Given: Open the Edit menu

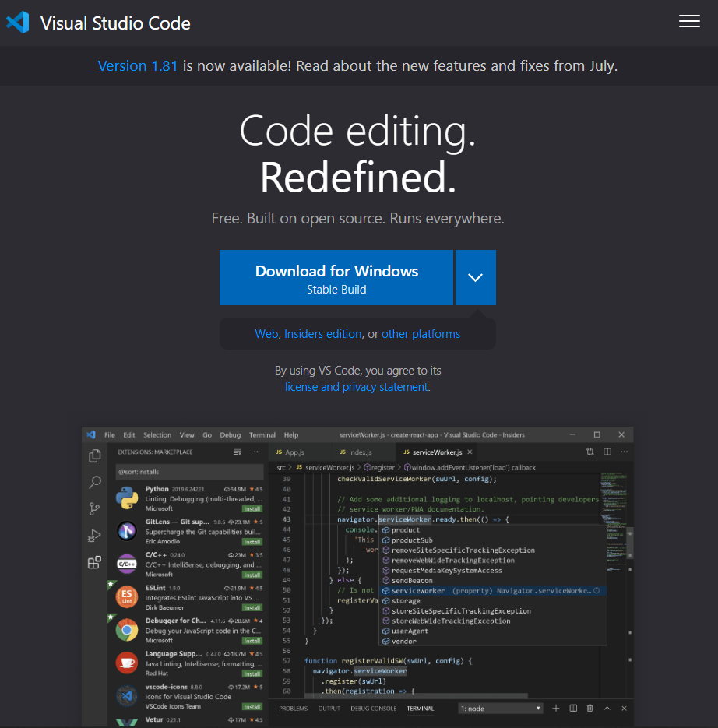Looking at the screenshot, I should pos(129,435).
